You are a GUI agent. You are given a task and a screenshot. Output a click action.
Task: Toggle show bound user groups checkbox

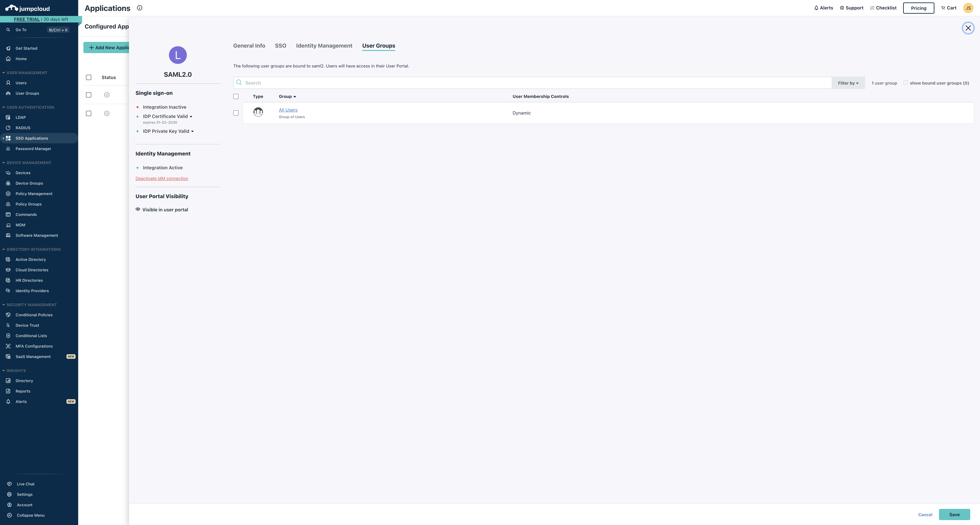coord(905,83)
